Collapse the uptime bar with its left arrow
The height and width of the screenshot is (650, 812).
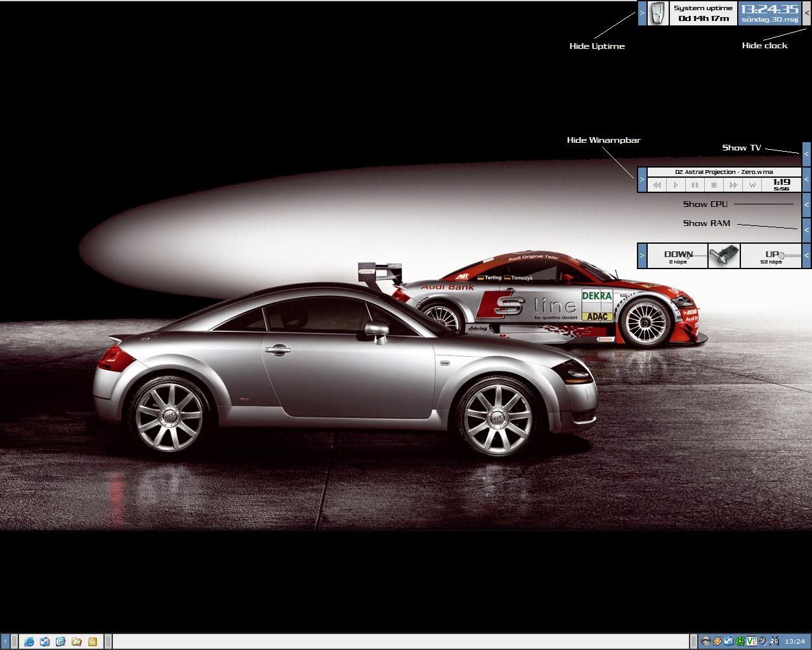(x=642, y=13)
